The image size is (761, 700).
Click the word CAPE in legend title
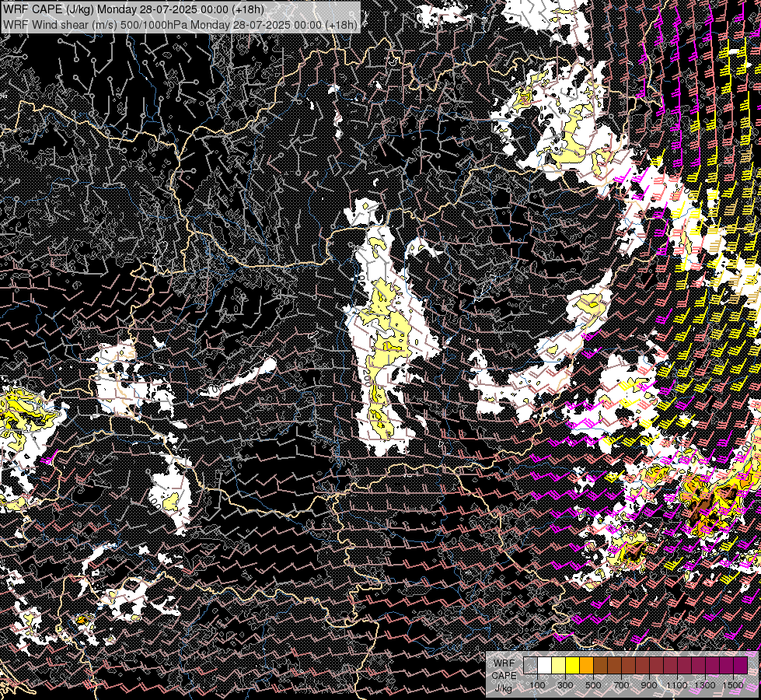pyautogui.click(x=504, y=676)
